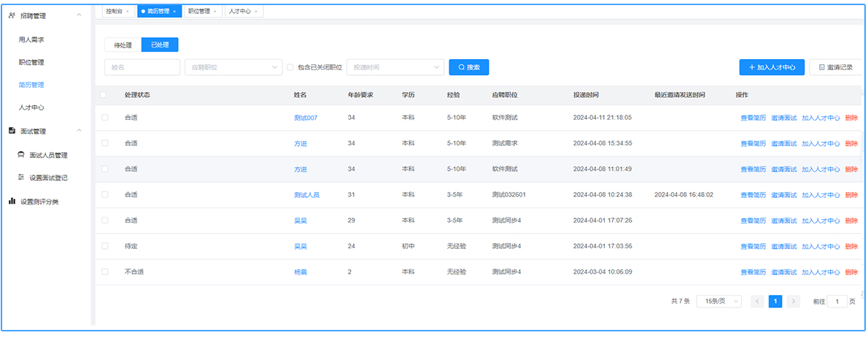Click the 招聘管理 people icon in sidebar
Image resolution: width=868 pixels, height=338 pixels.
pos(12,15)
